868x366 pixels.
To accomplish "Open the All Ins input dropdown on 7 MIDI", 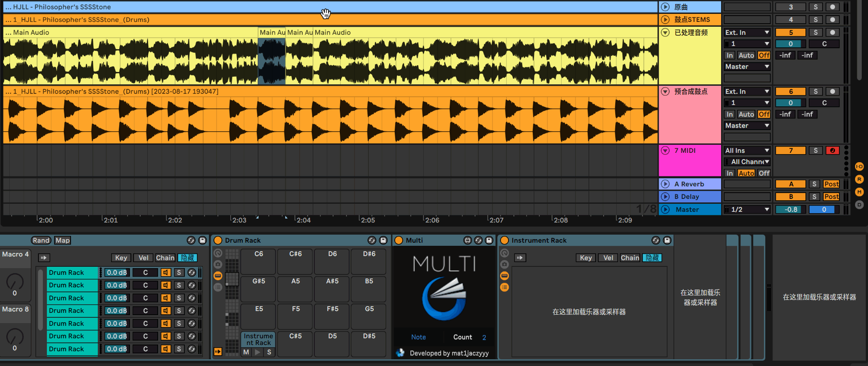I will 747,151.
